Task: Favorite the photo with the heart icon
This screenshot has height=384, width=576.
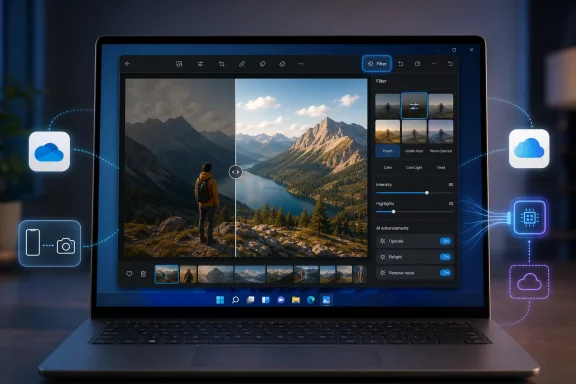Action: (129, 274)
